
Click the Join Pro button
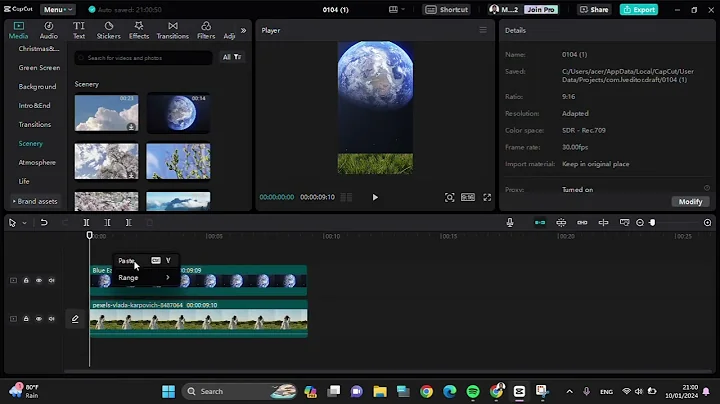pos(540,9)
